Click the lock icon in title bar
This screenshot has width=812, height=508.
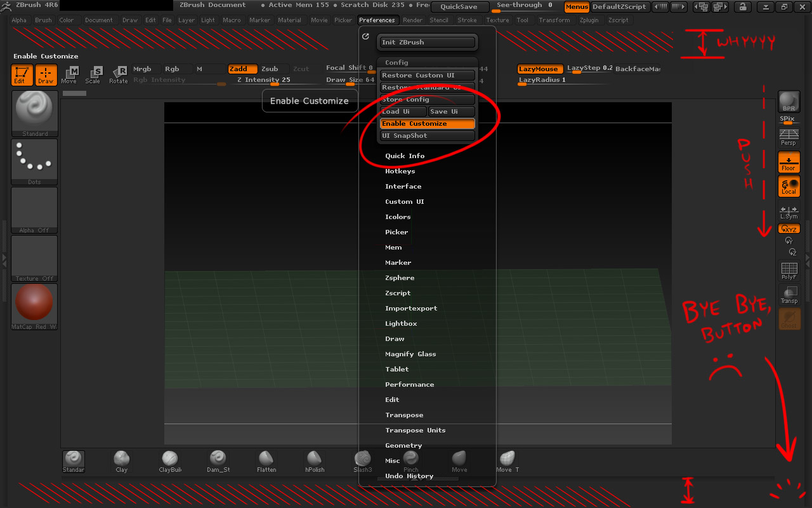(742, 7)
